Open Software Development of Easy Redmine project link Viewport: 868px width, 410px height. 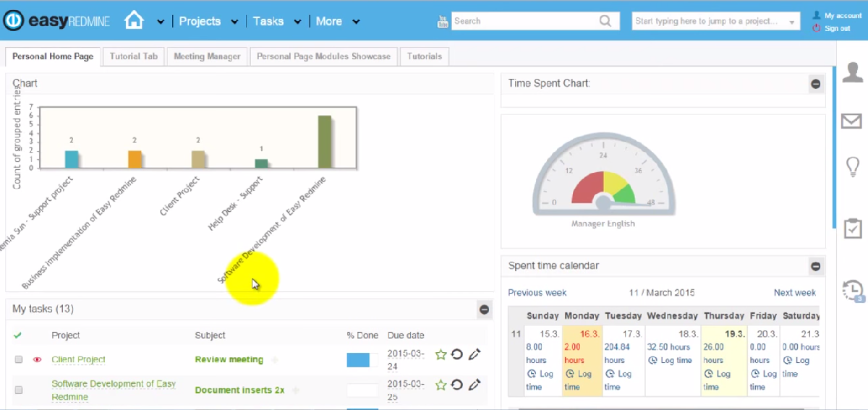click(114, 390)
